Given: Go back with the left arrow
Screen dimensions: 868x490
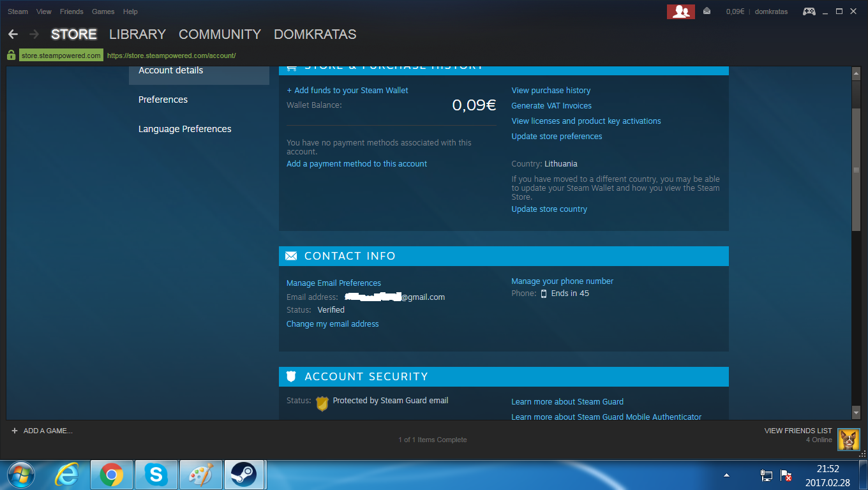Looking at the screenshot, I should point(13,34).
